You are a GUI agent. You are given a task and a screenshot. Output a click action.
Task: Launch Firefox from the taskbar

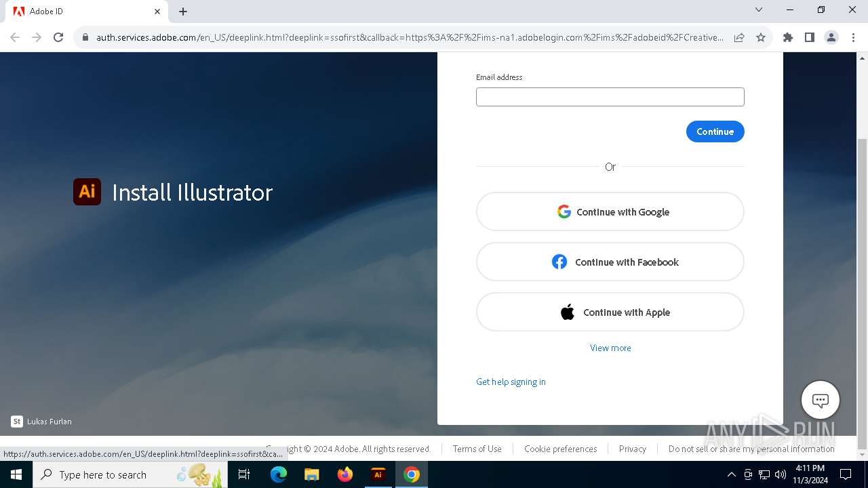click(345, 474)
